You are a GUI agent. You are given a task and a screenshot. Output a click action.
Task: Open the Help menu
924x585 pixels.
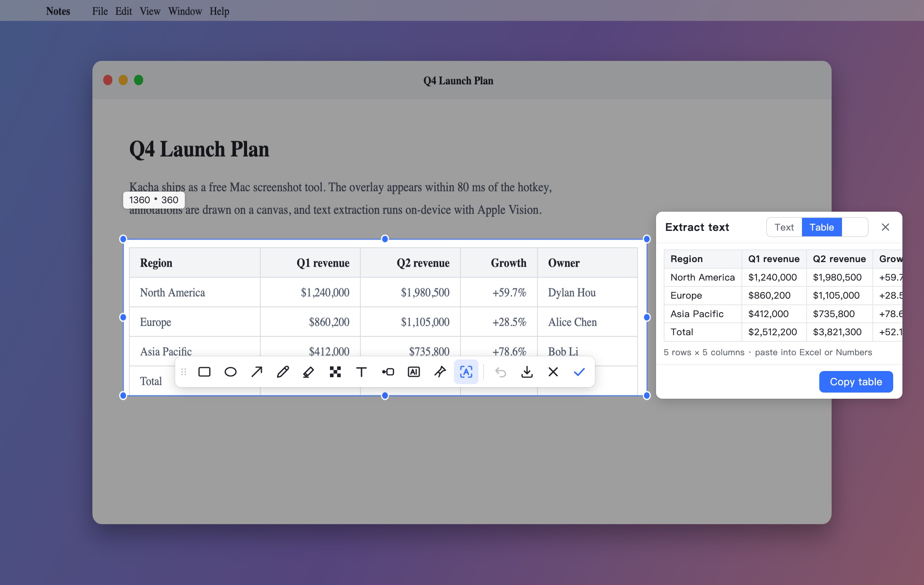219,11
